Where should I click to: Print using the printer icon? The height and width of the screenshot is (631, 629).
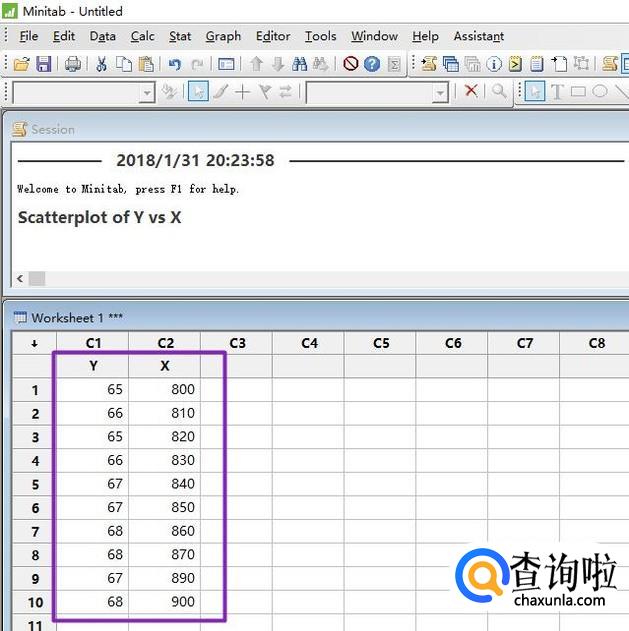click(73, 64)
